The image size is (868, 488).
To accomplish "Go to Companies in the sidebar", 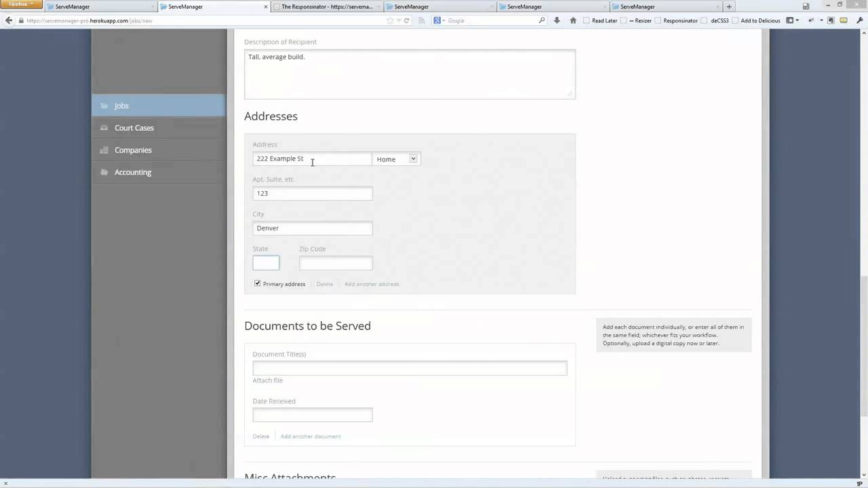I will coord(158,150).
